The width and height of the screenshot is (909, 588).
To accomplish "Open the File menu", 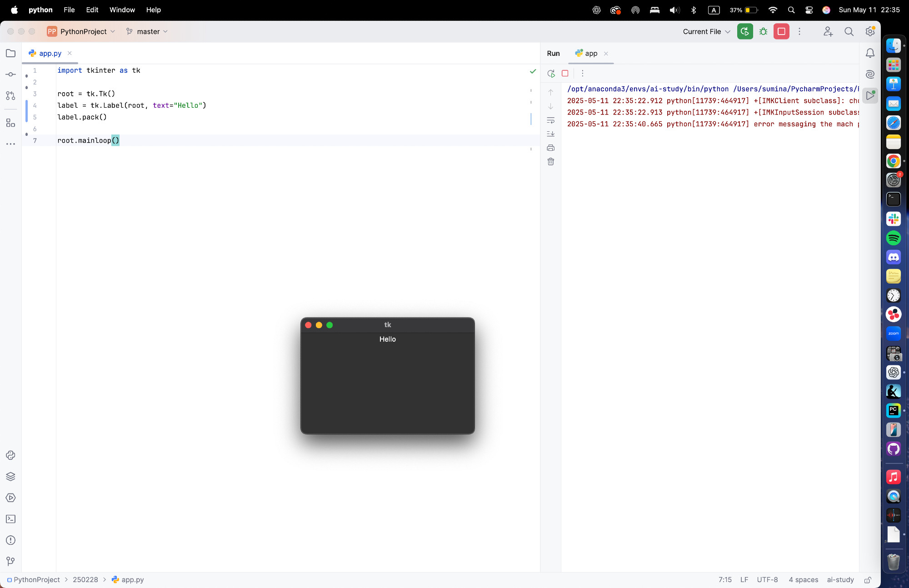I will tap(69, 10).
